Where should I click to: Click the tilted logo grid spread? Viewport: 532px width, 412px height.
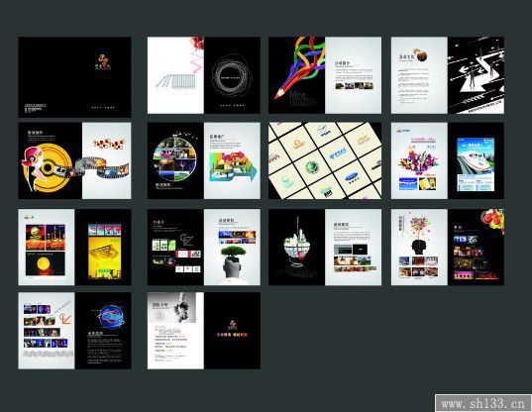click(x=325, y=160)
